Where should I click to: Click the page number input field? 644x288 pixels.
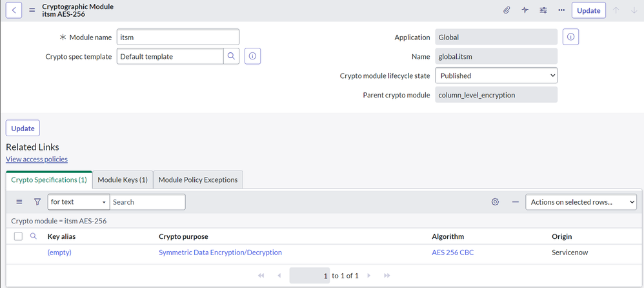309,276
